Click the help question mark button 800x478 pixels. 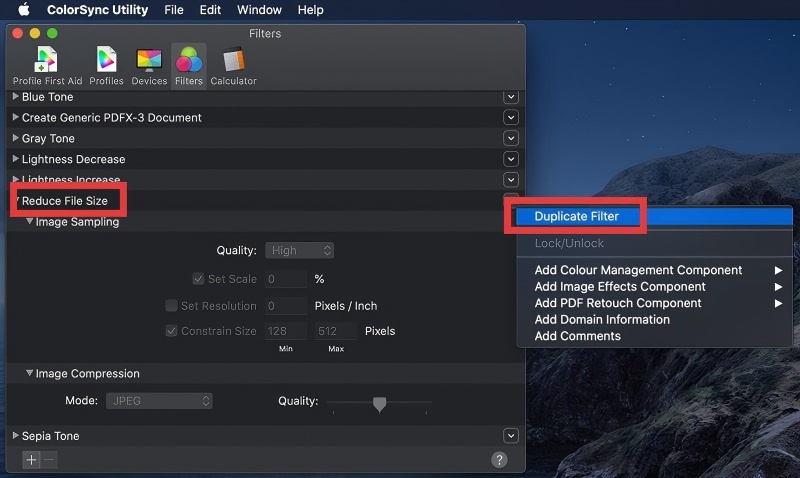499,460
